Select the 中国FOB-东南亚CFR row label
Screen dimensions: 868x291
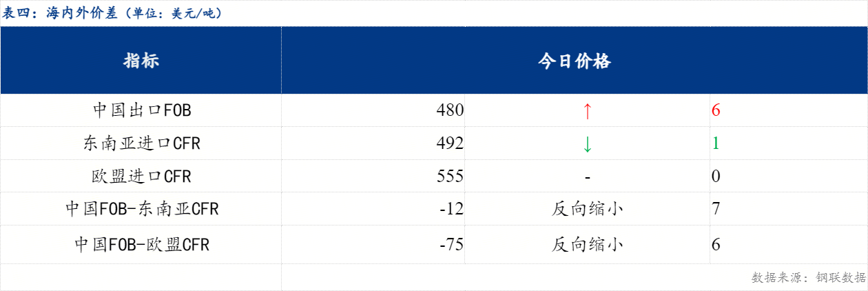tap(141, 209)
